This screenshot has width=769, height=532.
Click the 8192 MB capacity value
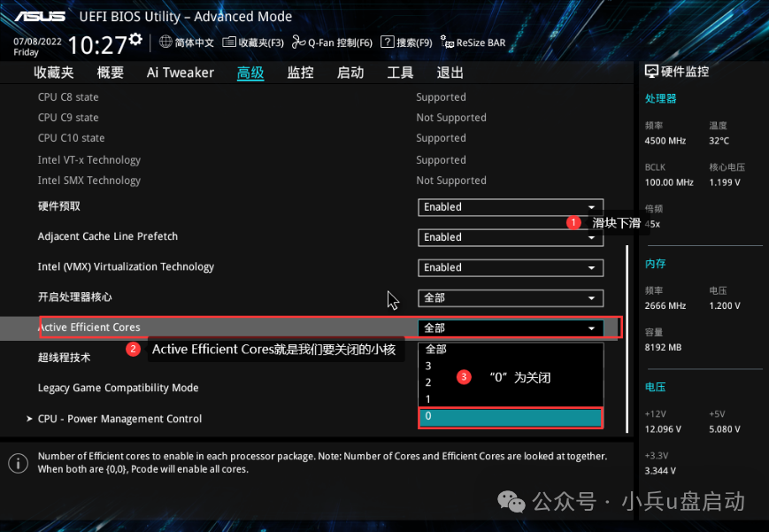pyautogui.click(x=663, y=348)
